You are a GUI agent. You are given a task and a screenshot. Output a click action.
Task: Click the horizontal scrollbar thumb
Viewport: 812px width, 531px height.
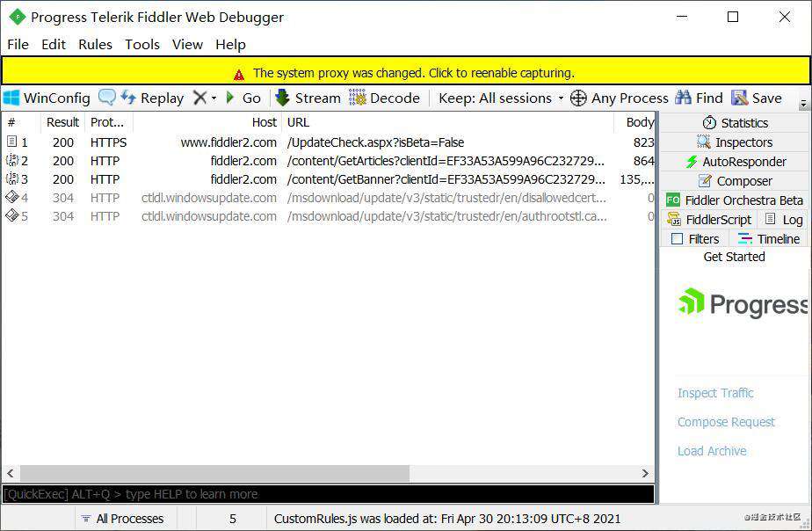tap(214, 473)
